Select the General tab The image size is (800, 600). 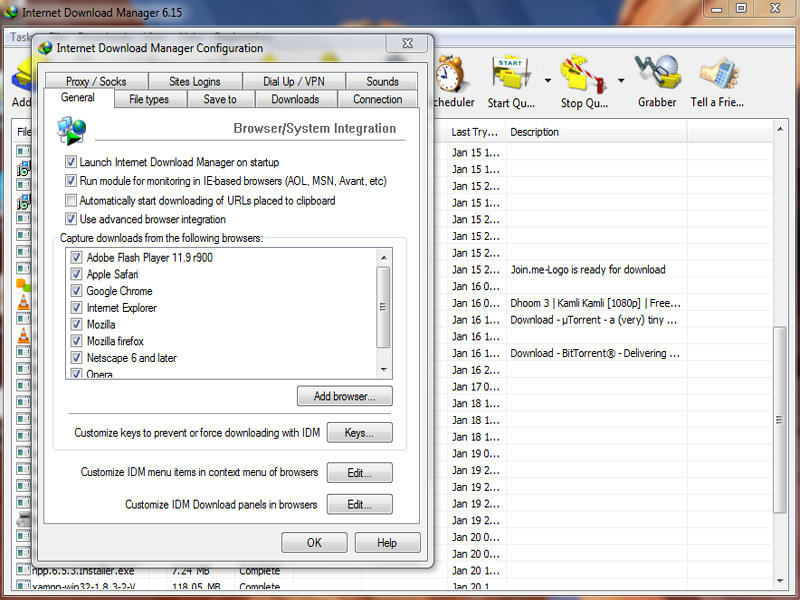(78, 97)
